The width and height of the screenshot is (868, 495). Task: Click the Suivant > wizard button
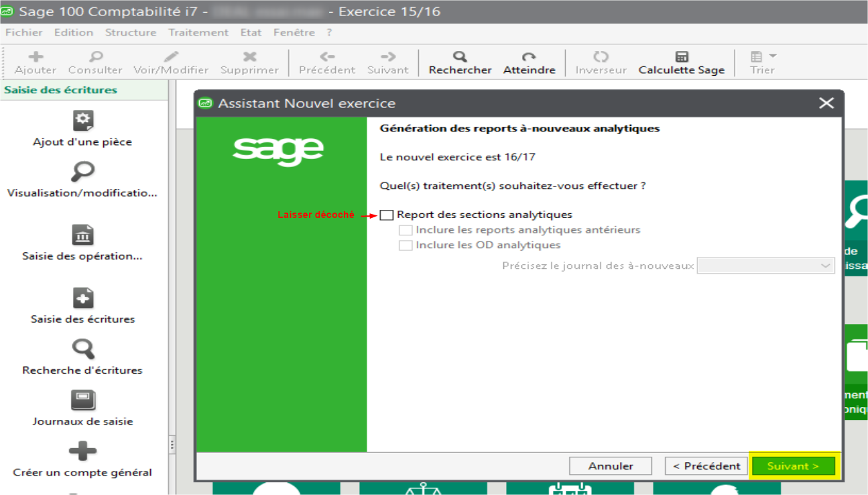click(793, 466)
